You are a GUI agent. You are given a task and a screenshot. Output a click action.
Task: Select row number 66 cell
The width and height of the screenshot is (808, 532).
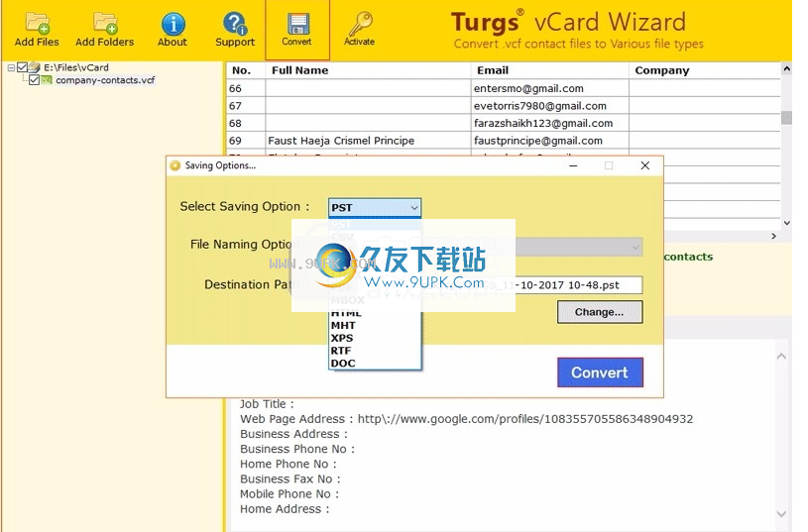tap(246, 88)
